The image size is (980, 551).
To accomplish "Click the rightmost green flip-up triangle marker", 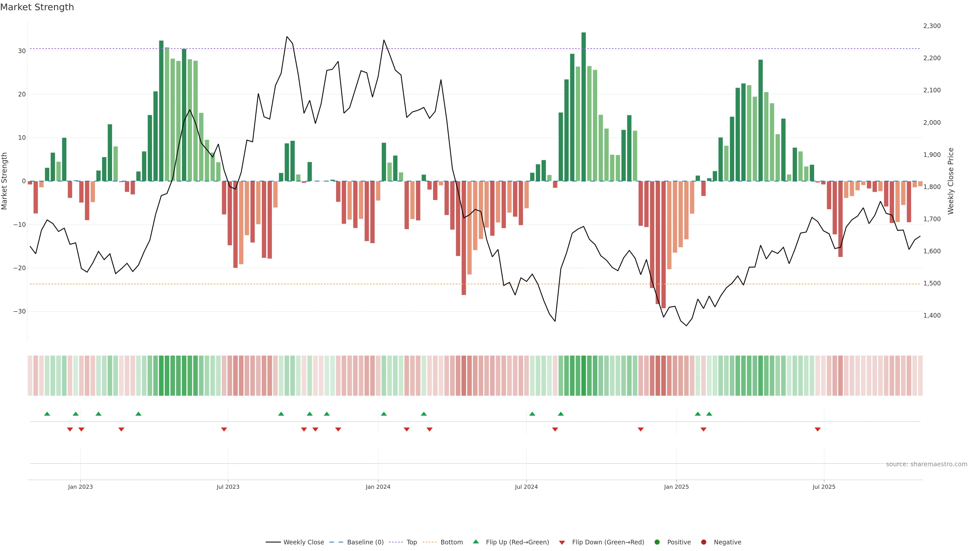I will 709,414.
